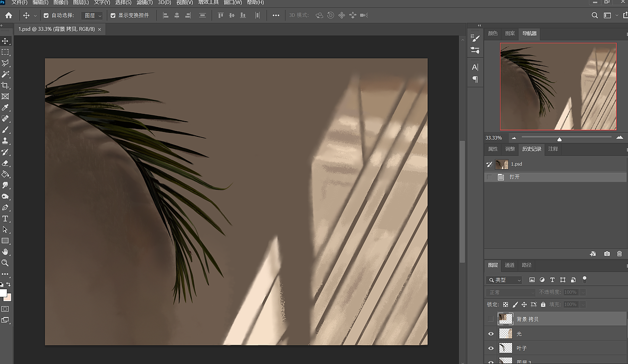The image size is (628, 364).
Task: Select the Paint Bucket tool
Action: pos(5,174)
